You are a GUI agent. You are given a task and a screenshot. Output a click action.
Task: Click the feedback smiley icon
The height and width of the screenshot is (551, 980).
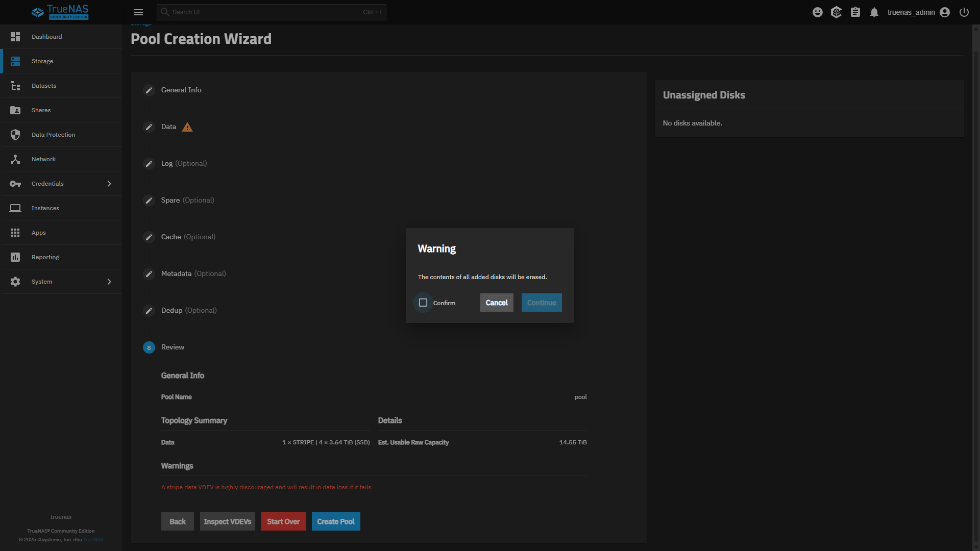tap(818, 12)
